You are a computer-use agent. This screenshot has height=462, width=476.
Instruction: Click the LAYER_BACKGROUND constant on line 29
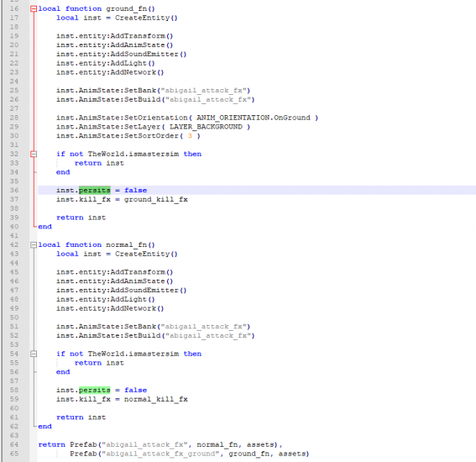pos(206,127)
